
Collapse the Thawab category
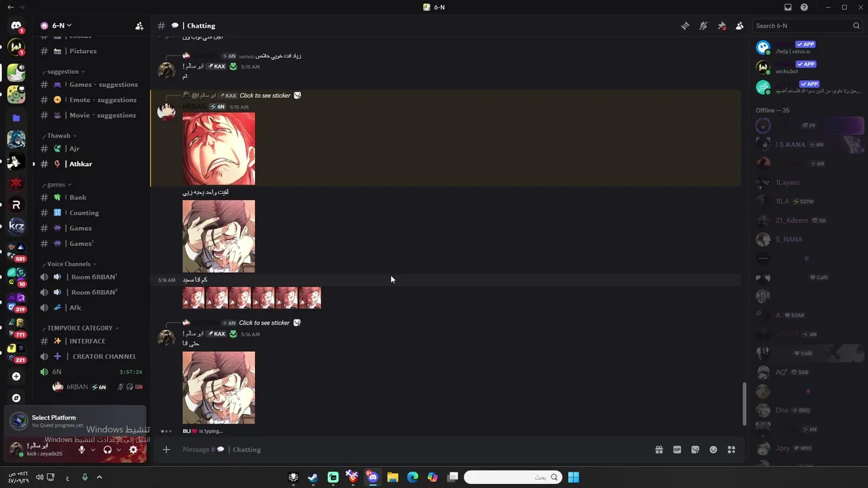pyautogui.click(x=62, y=136)
